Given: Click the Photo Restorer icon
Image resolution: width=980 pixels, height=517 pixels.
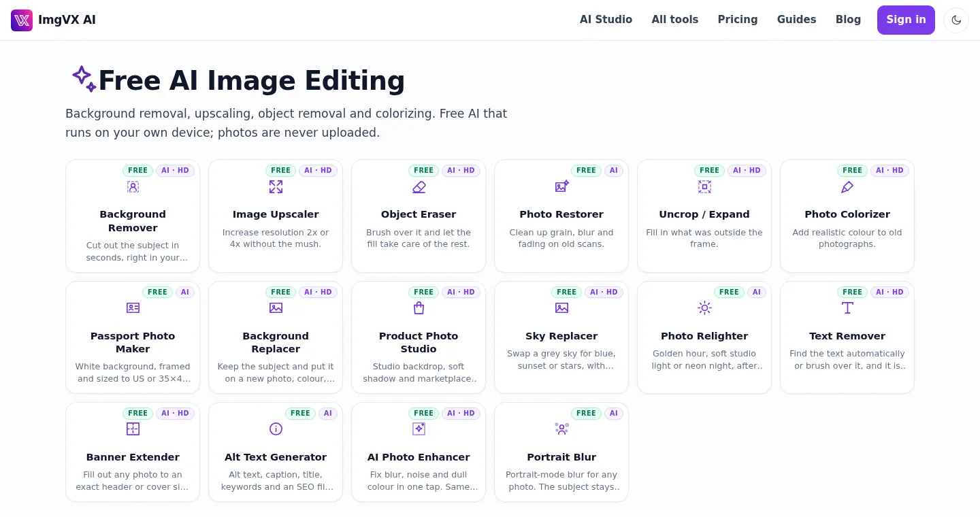Looking at the screenshot, I should pyautogui.click(x=561, y=186).
